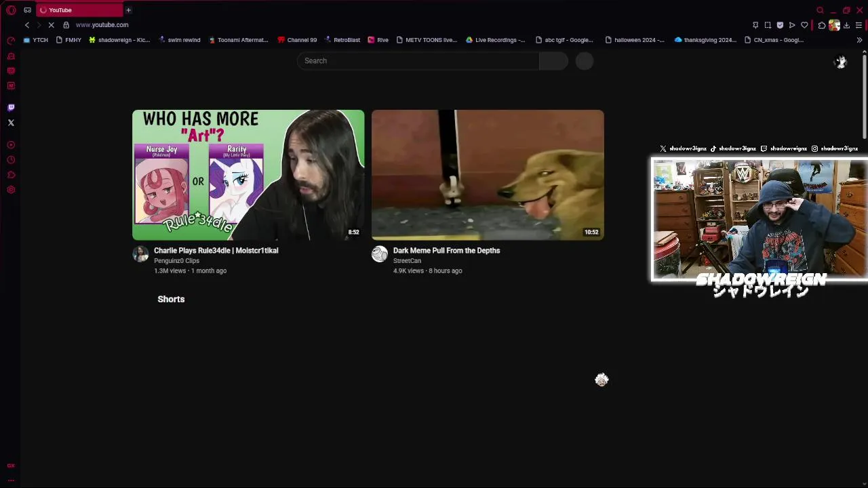
Task: Open the RetroBlast bookmark
Action: [x=342, y=40]
